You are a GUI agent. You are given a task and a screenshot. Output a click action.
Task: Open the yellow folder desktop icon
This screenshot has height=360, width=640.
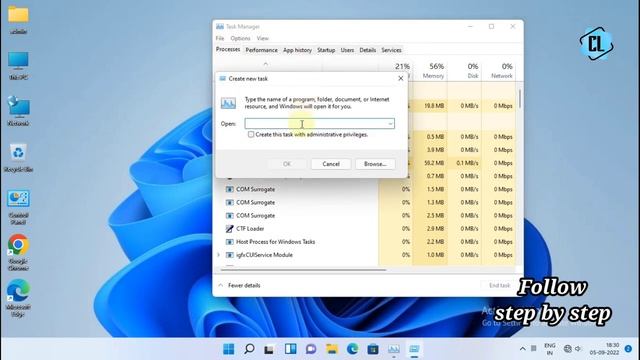click(18, 15)
